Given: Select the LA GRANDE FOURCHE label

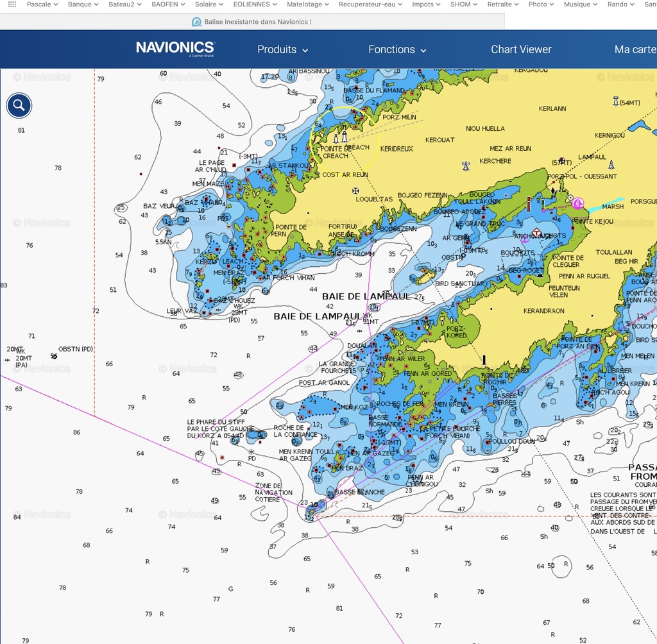Looking at the screenshot, I should [337, 367].
